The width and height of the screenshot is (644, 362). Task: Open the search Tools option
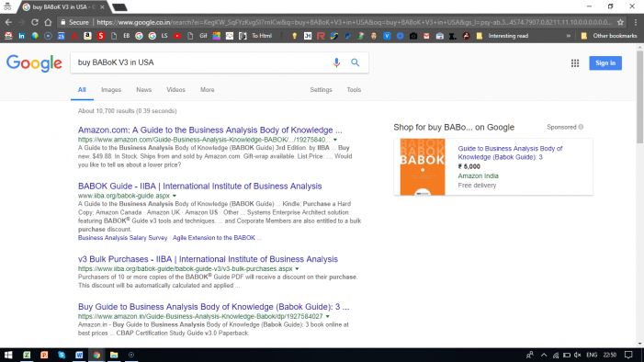(354, 89)
